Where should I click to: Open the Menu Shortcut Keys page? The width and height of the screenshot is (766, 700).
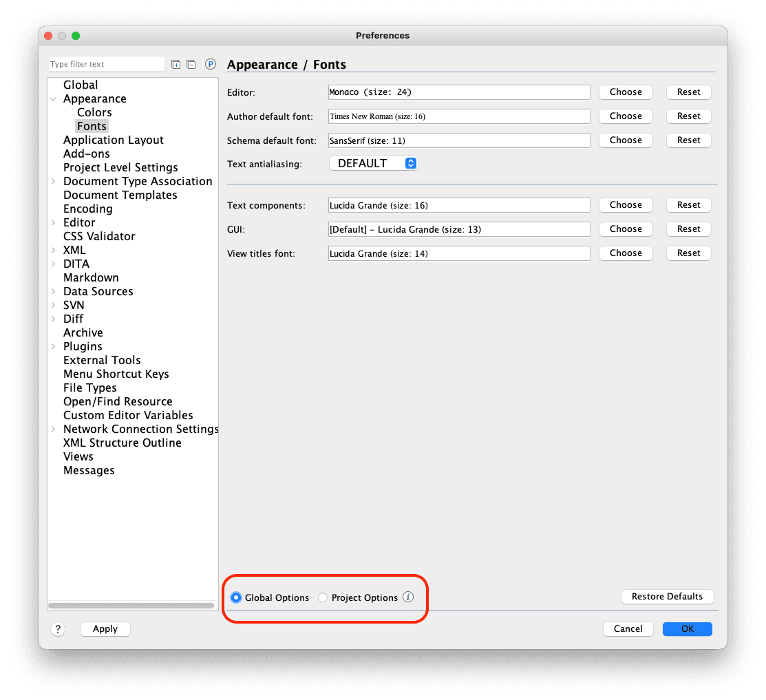click(x=116, y=374)
